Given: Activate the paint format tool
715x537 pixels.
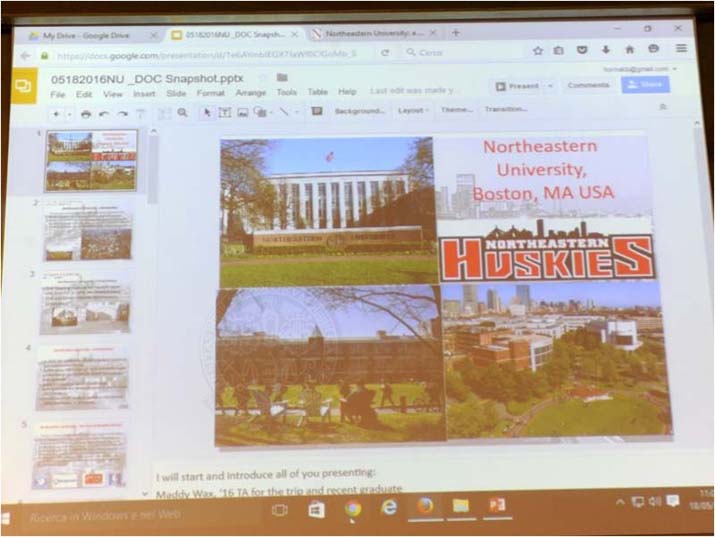Looking at the screenshot, I should (141, 114).
